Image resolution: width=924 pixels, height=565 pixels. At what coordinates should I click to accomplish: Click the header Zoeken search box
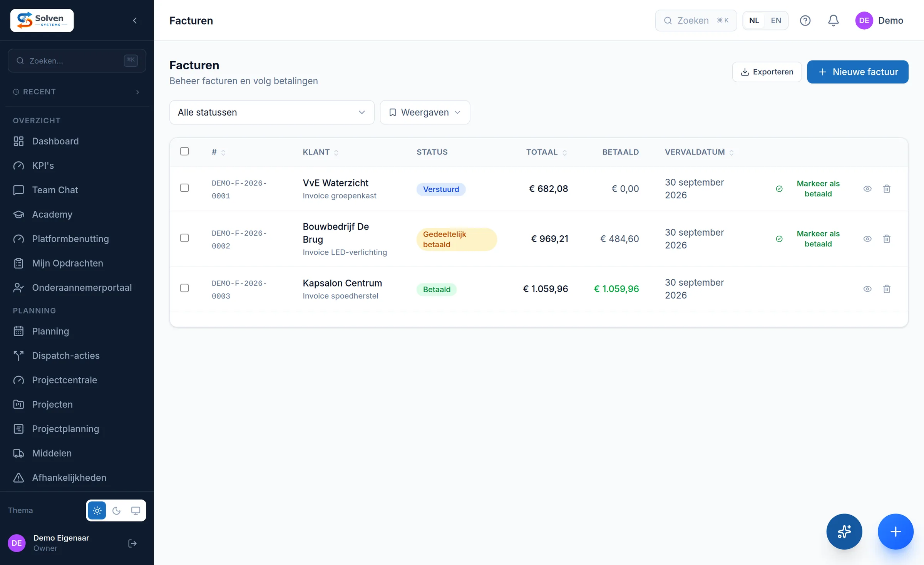696,20
